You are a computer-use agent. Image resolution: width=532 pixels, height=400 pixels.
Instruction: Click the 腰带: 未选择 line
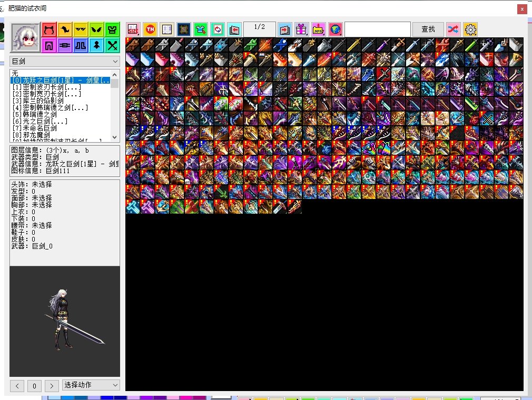click(x=32, y=225)
